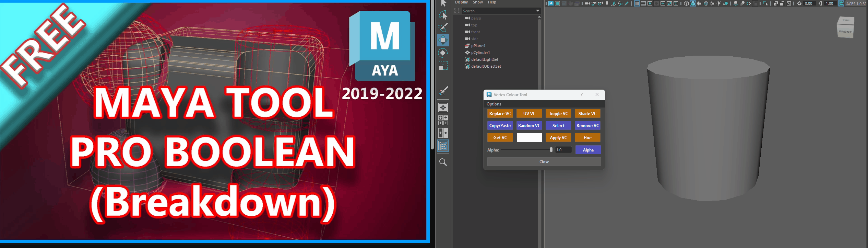The height and width of the screenshot is (248, 868).
Task: Enable Use All Lights in viewport
Action: click(x=719, y=3)
